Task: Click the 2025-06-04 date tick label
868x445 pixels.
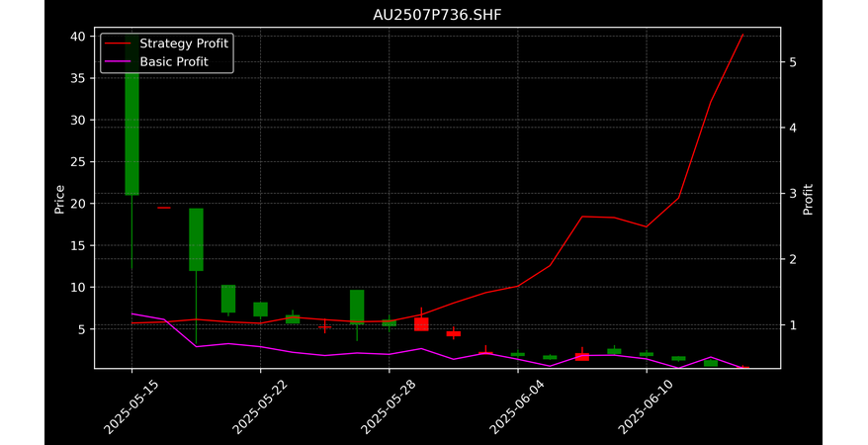Action: tap(517, 407)
